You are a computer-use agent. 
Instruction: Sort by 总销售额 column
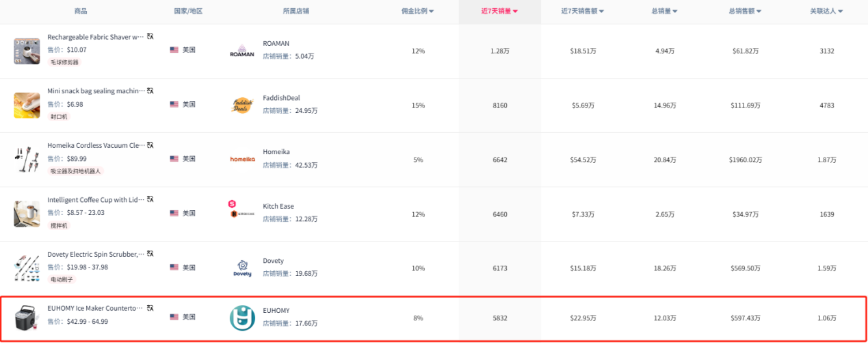pos(744,12)
